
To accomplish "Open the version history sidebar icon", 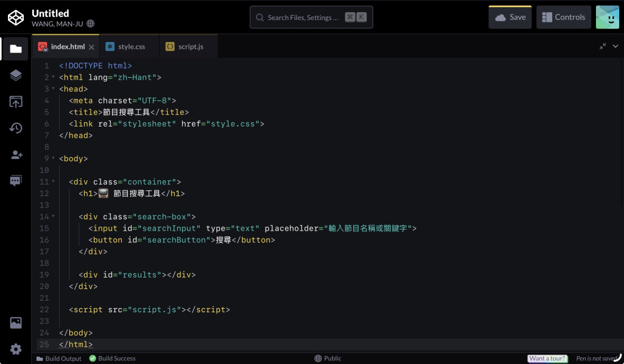I will pos(15,128).
